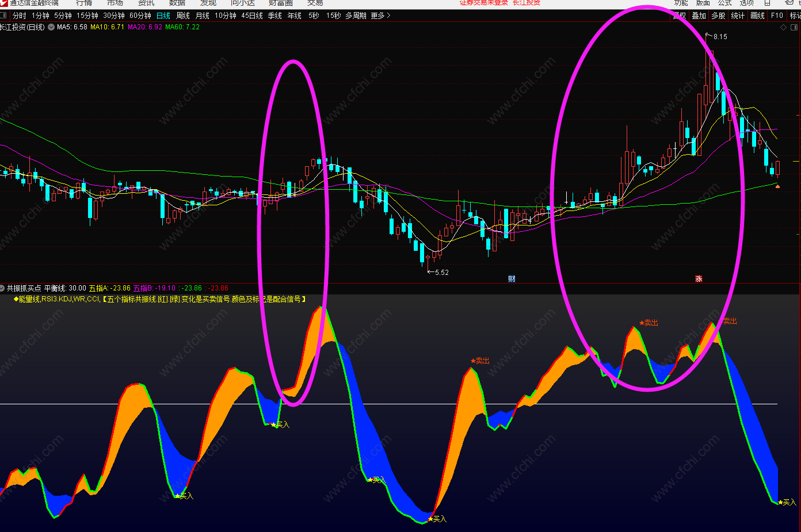Switch to the 月线 monthly tab
The image size is (801, 532).
point(203,16)
